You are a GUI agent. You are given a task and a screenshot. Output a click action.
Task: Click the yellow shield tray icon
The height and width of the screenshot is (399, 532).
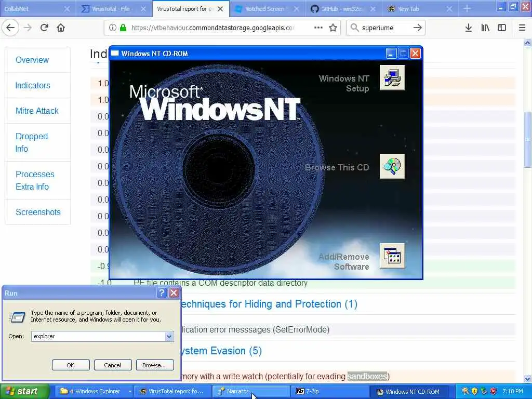coord(474,391)
